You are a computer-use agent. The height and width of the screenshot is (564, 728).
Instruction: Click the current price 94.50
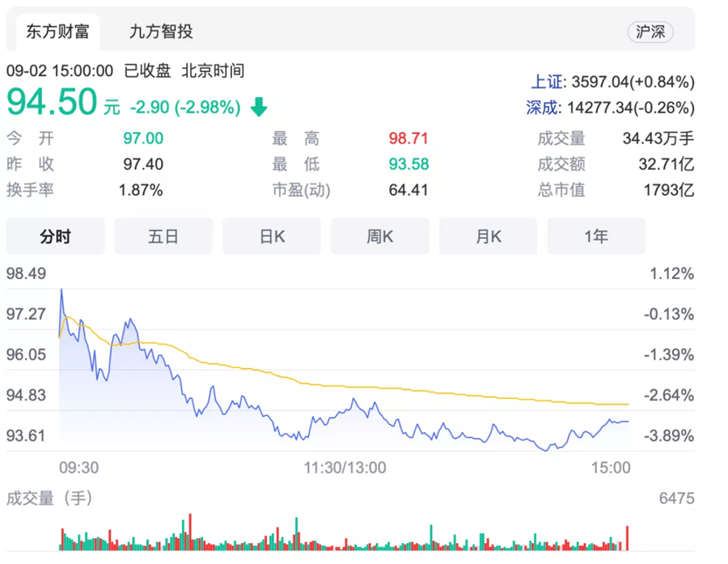click(53, 103)
